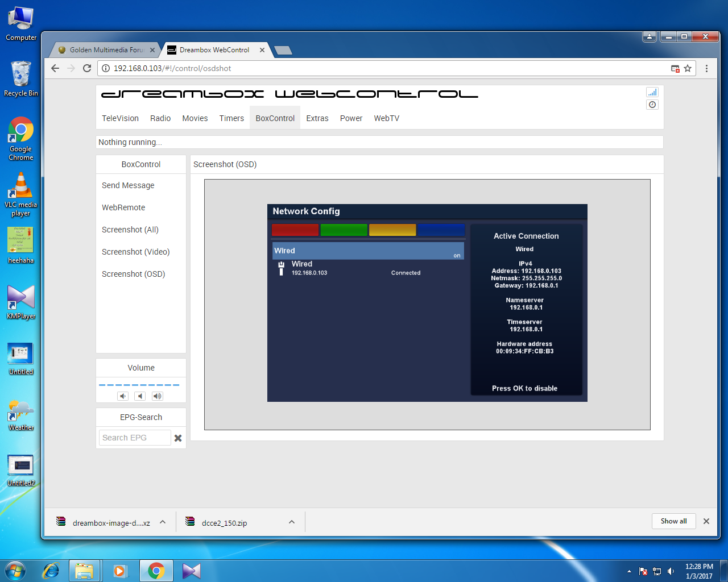
Task: Close the Dreambox WebControl tab
Action: (262, 50)
